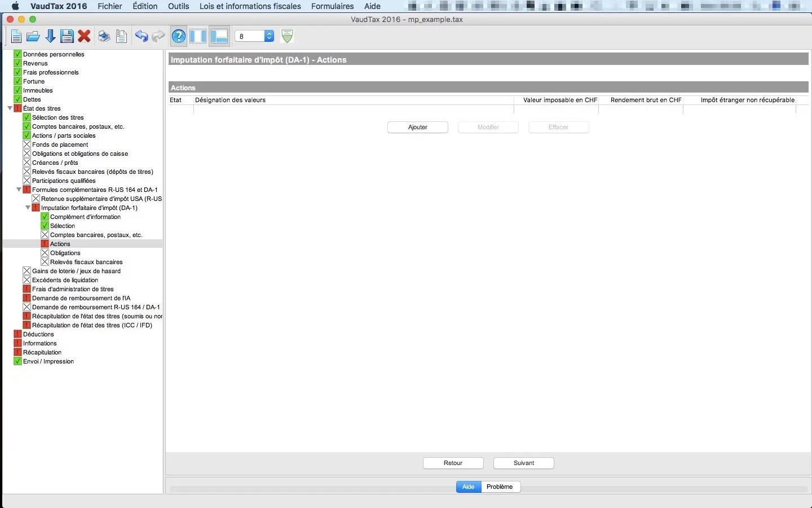This screenshot has width=812, height=508.
Task: Print using the printer toolbar icon
Action: click(x=104, y=37)
